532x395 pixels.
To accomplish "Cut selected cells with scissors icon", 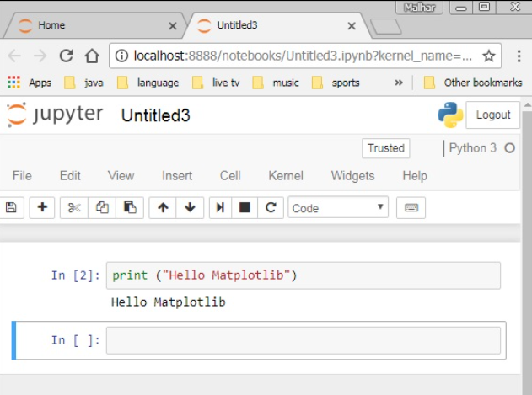I will (74, 207).
